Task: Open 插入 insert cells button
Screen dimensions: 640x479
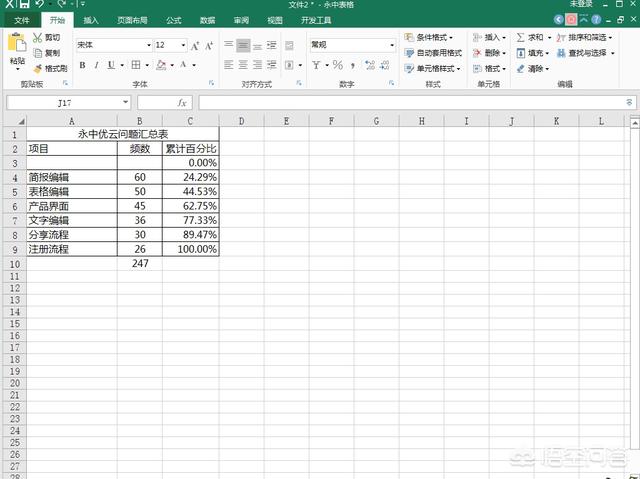Action: 489,38
